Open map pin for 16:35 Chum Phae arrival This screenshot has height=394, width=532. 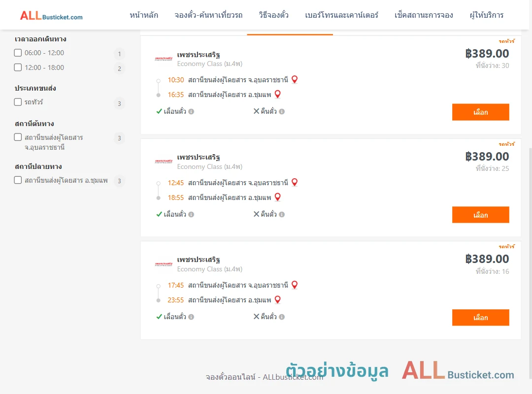coord(277,94)
